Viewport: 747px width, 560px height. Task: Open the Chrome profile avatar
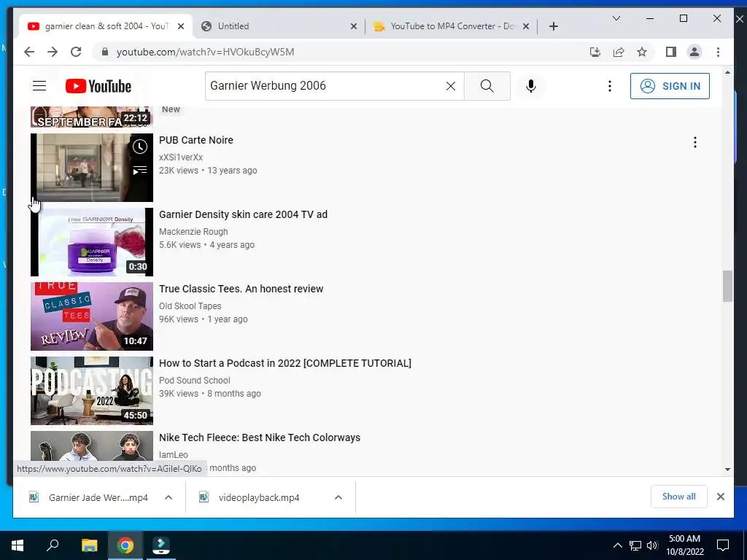[694, 52]
